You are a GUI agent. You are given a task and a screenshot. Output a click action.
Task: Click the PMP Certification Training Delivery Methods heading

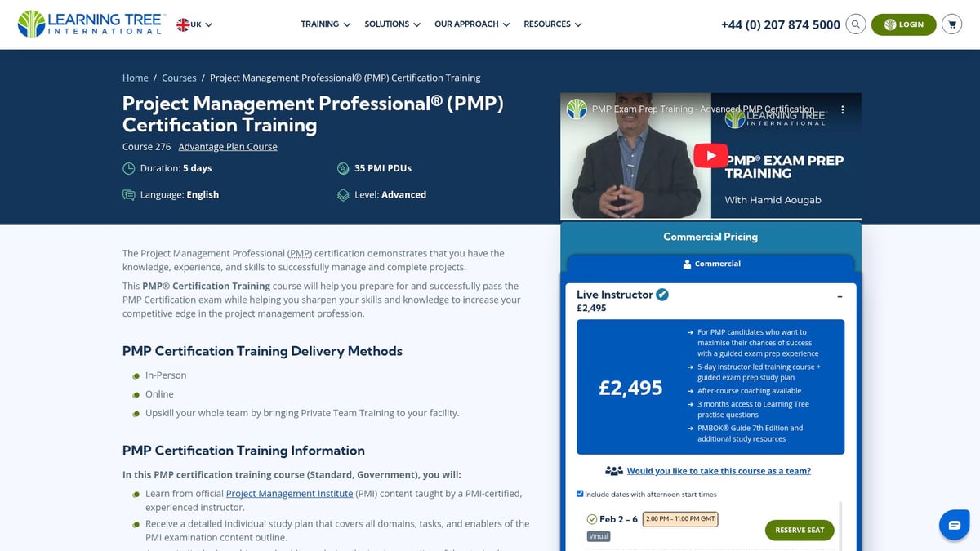262,351
